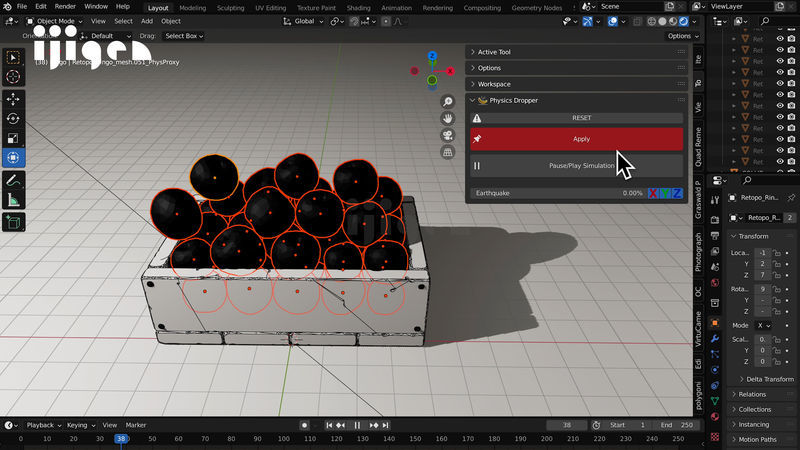Screen dimensions: 800x450
Task: Open the Physics properties tab
Action: pos(715,370)
